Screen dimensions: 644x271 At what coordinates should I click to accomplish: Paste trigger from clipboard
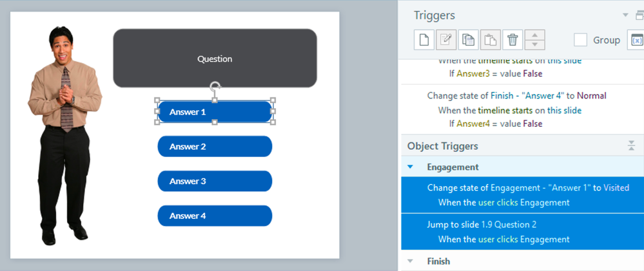490,40
